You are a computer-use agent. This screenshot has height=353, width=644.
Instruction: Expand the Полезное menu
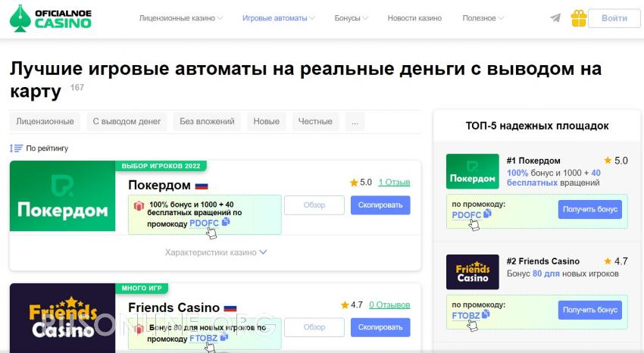pyautogui.click(x=483, y=18)
